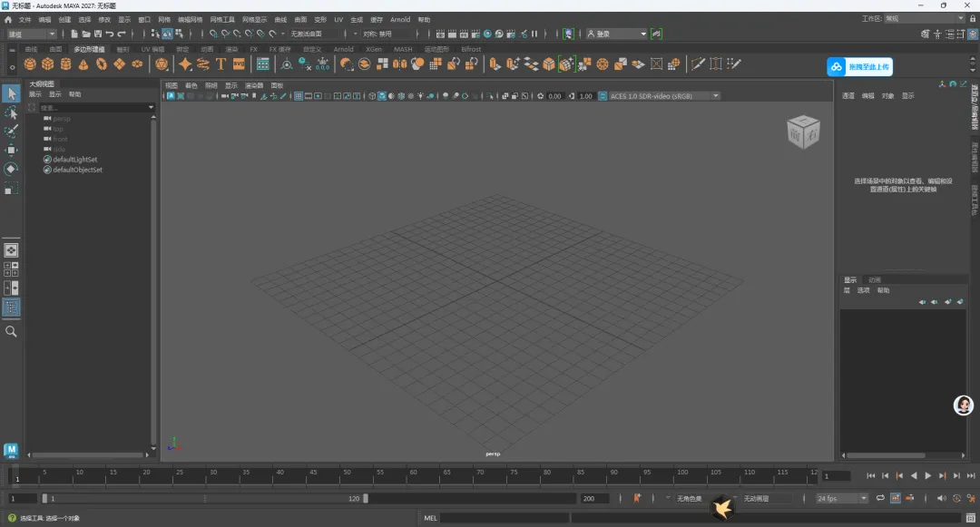
Task: Switch to the XGen shelf tab
Action: point(373,49)
